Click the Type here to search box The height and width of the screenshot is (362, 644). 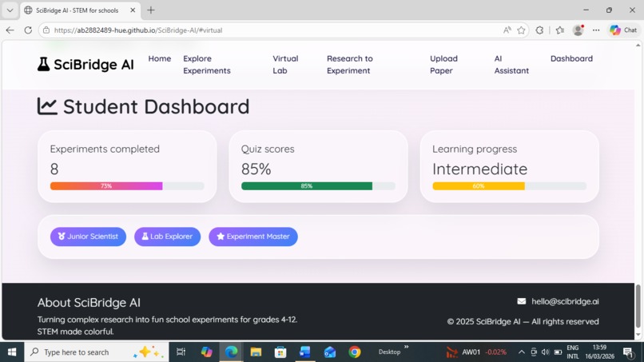(x=97, y=352)
